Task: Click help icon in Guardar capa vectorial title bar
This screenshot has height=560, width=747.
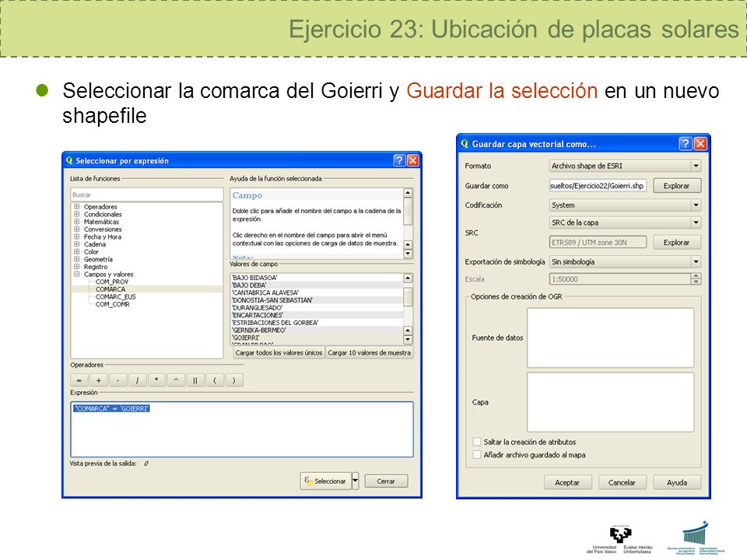Action: pyautogui.click(x=685, y=143)
